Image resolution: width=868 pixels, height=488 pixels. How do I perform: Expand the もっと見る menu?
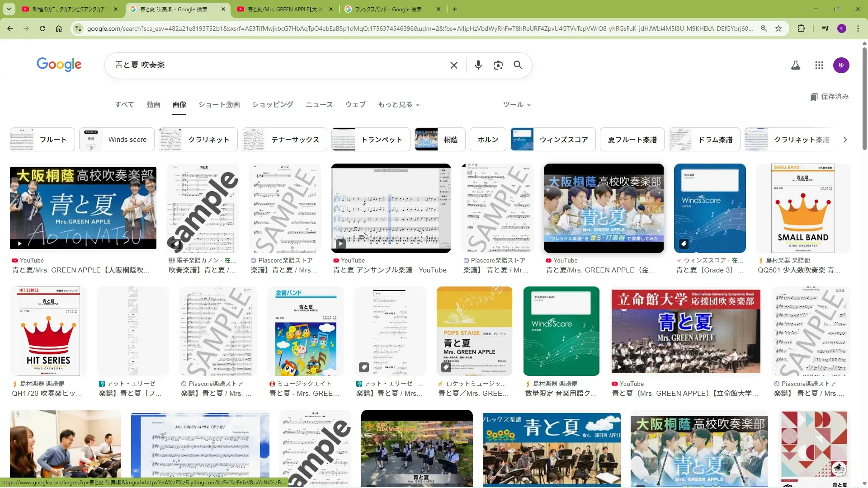click(x=398, y=104)
